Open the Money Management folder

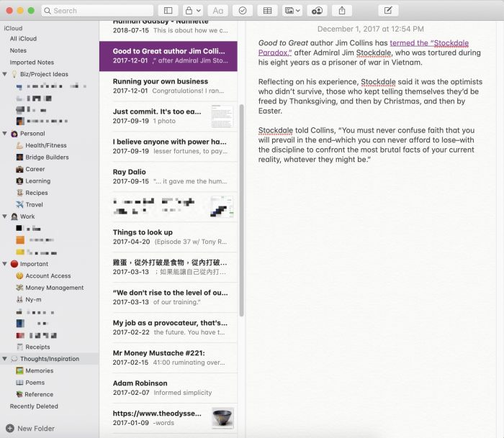[54, 288]
